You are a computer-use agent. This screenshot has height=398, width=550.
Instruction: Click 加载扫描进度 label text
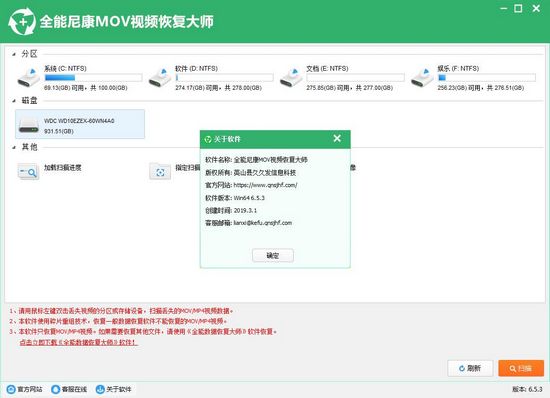(63, 168)
